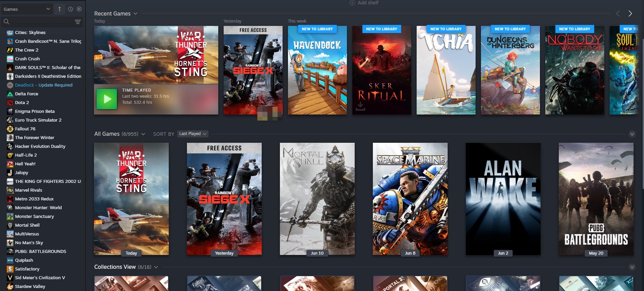
Task: Go to next page of Recent Games
Action: coord(630,13)
